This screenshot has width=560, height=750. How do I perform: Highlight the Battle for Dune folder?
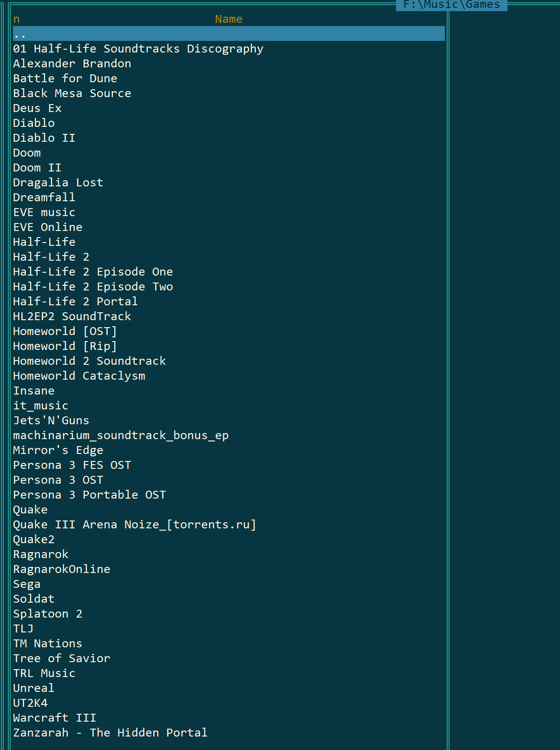click(65, 79)
